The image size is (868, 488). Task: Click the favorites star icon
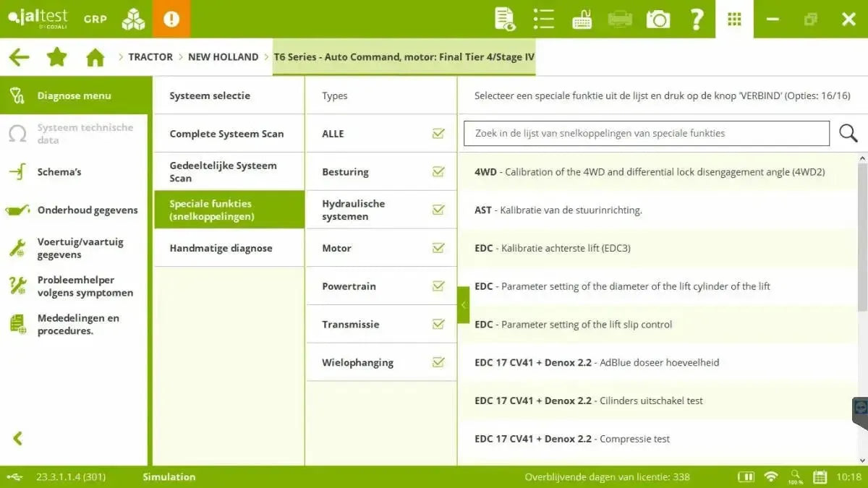pos(56,56)
